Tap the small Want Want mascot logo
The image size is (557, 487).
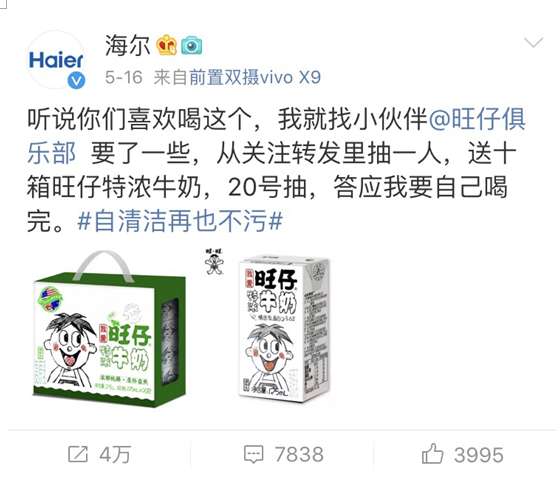(214, 261)
